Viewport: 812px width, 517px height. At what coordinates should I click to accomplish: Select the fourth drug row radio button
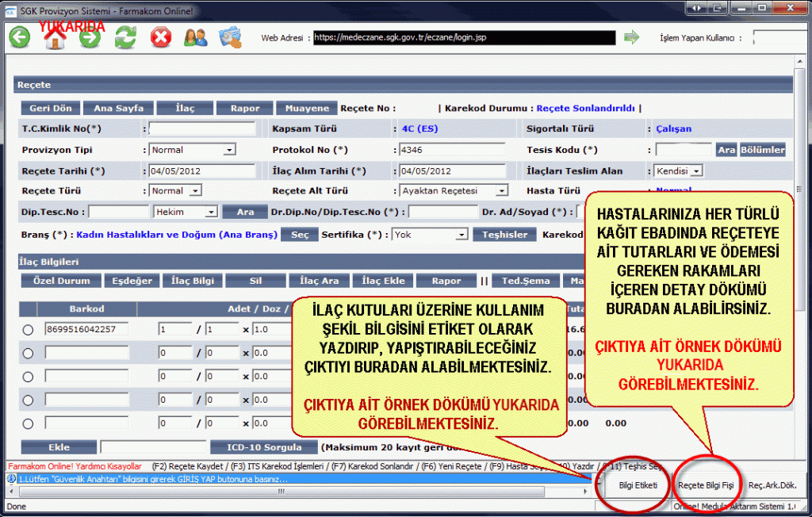point(28,400)
